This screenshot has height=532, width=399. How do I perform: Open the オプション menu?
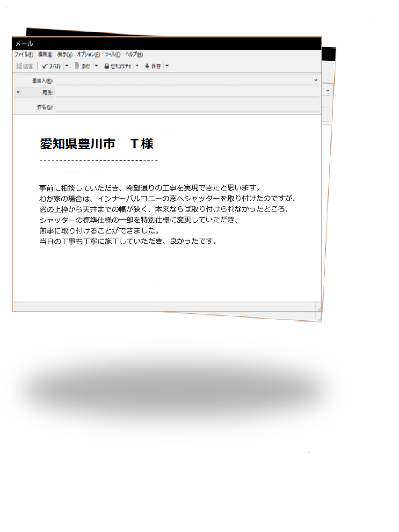point(87,54)
